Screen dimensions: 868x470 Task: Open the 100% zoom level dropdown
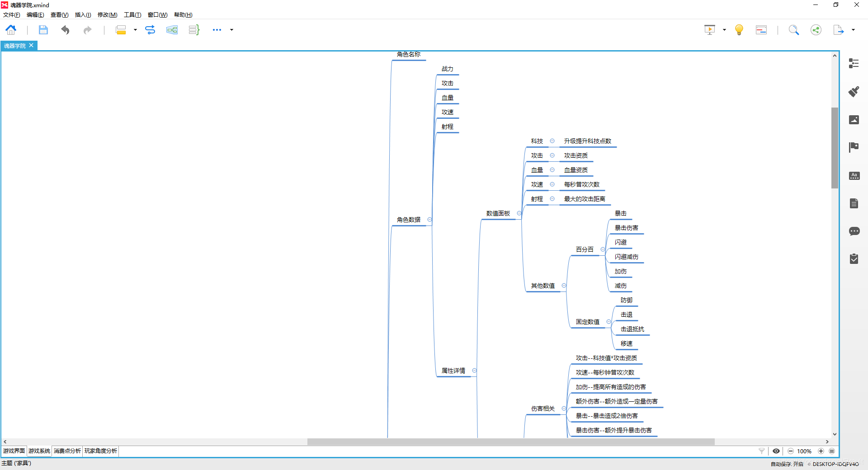click(x=804, y=451)
